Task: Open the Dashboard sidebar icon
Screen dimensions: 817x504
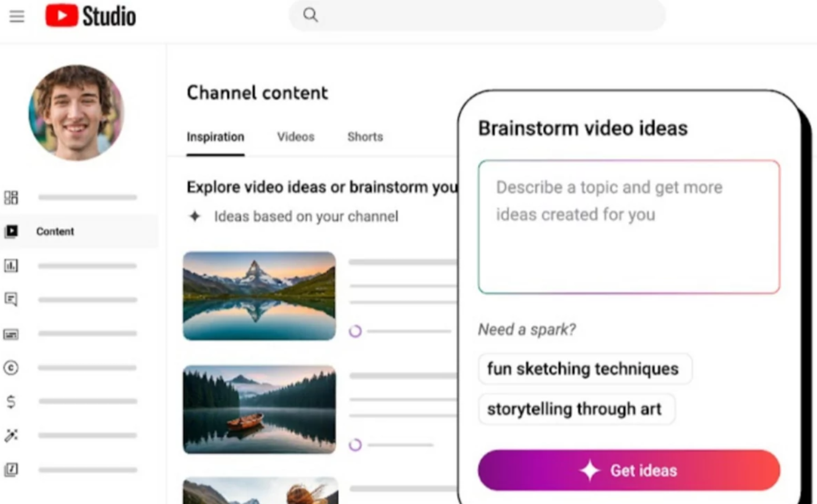Action: 11,197
